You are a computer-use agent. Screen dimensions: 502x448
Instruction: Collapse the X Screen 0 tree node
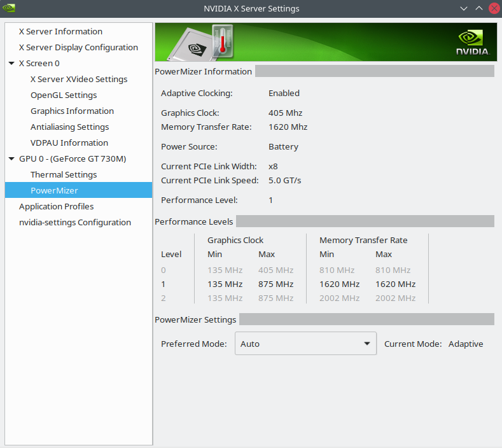click(11, 64)
